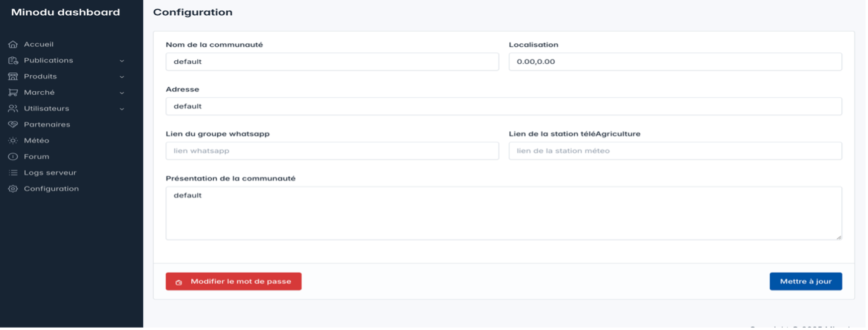
Task: Click the textarea resize handle corner
Action: coord(839,237)
